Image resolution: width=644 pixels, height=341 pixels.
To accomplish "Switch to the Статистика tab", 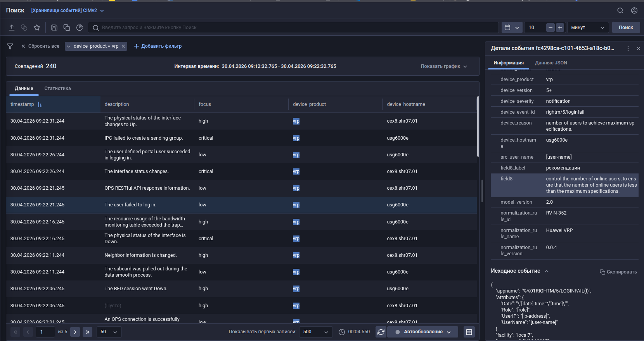I will [x=57, y=88].
